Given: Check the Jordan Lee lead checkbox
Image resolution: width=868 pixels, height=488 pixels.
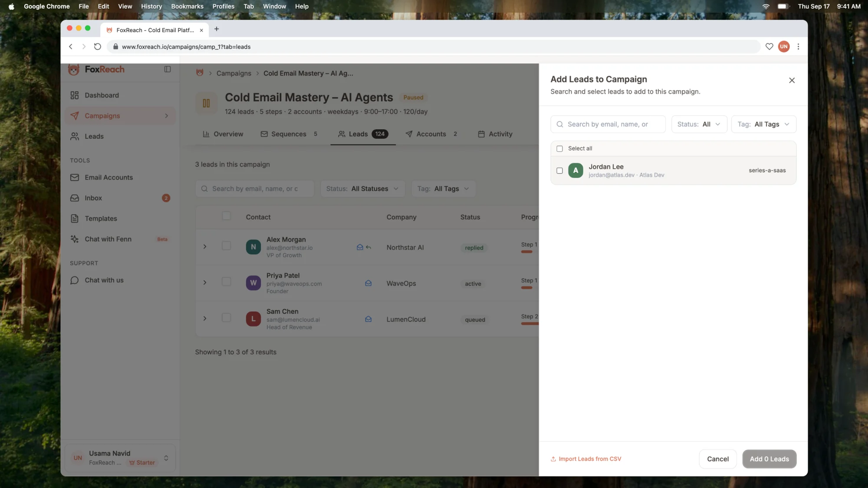Looking at the screenshot, I should [559, 171].
